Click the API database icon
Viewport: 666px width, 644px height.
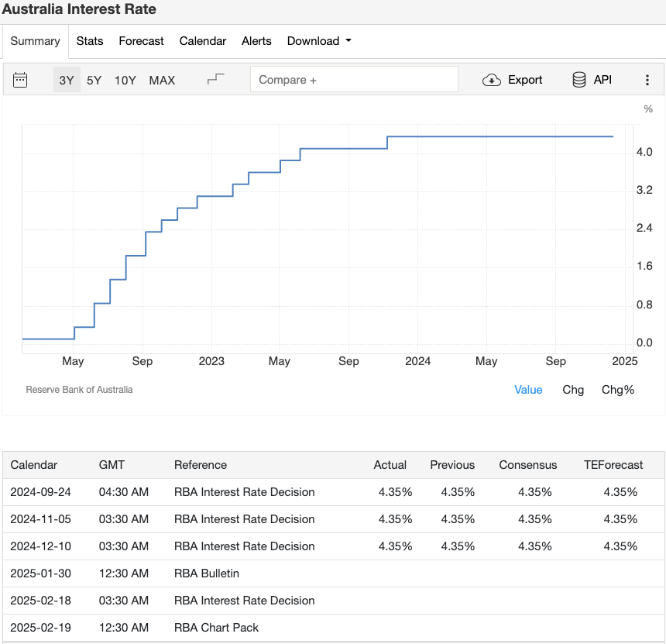pyautogui.click(x=578, y=79)
